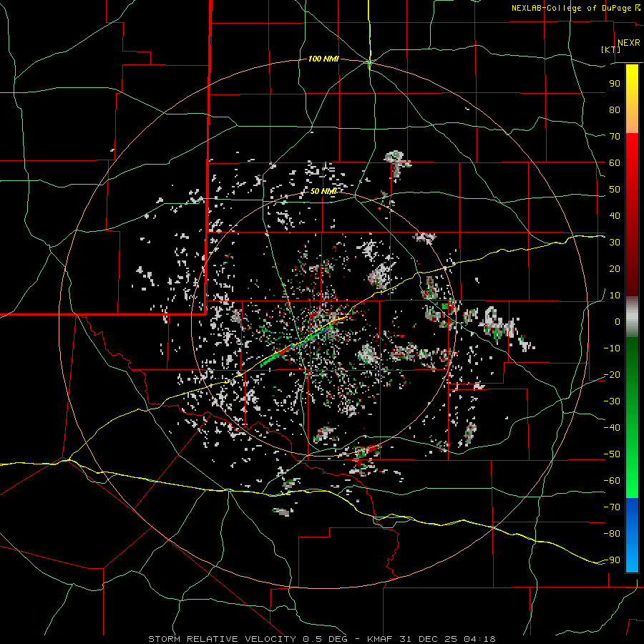This screenshot has width=644, height=644.
Task: Click the "90" scale value at the top of the legend
Action: [x=615, y=84]
